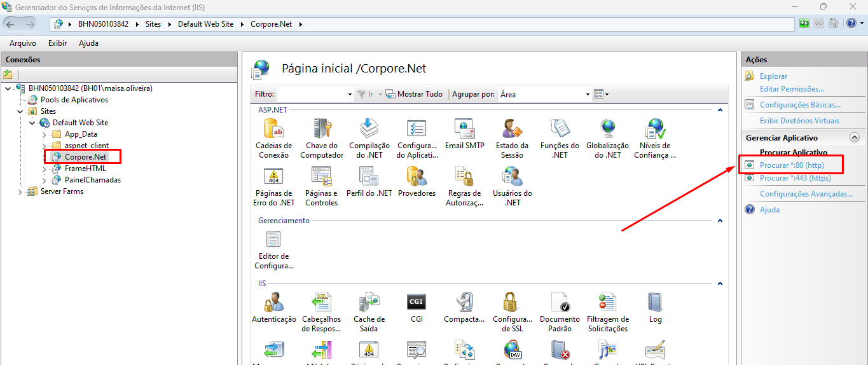Open Email SMTP feature
This screenshot has height=365, width=868.
coord(465,134)
